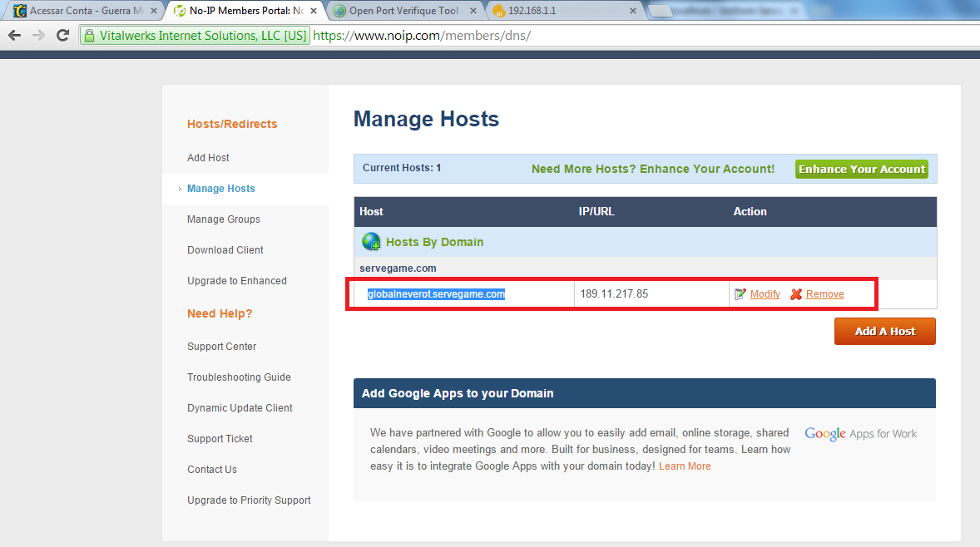Click the Add A Host button
Screen dimensions: 980x547
tap(885, 331)
